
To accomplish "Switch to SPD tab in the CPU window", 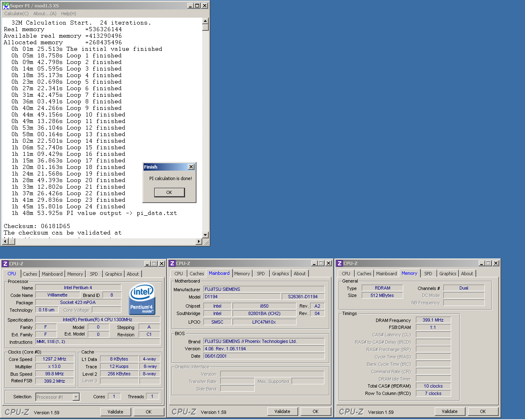I will [x=94, y=274].
